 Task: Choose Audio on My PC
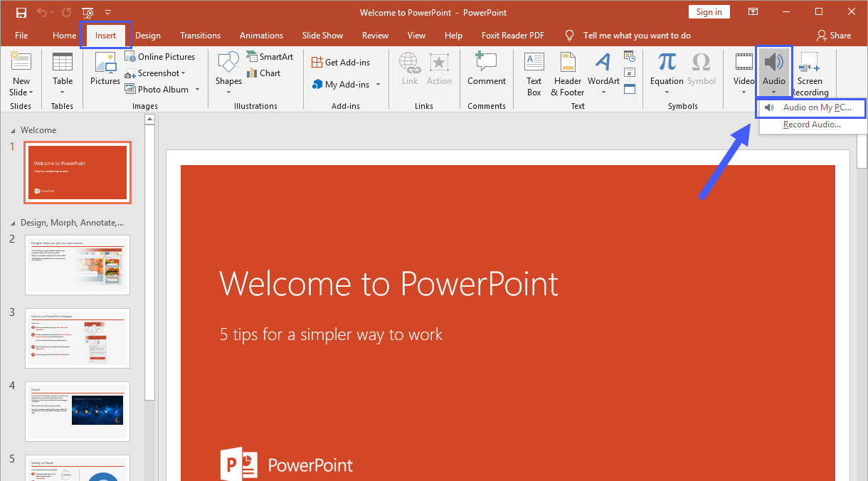812,107
